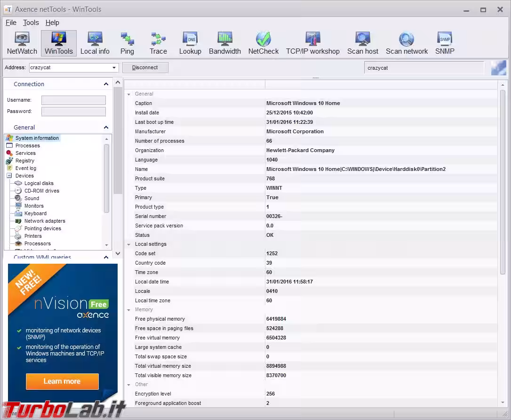This screenshot has height=420, width=511.
Task: Collapse the Local settings section
Action: click(129, 244)
